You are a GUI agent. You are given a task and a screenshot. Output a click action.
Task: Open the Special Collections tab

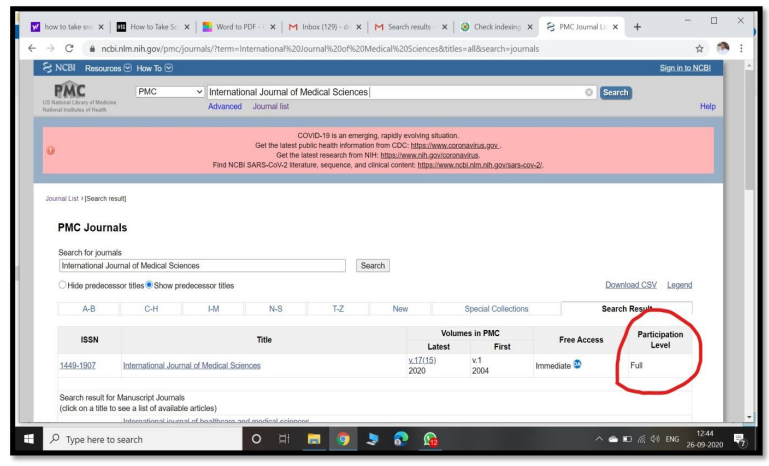(x=496, y=309)
